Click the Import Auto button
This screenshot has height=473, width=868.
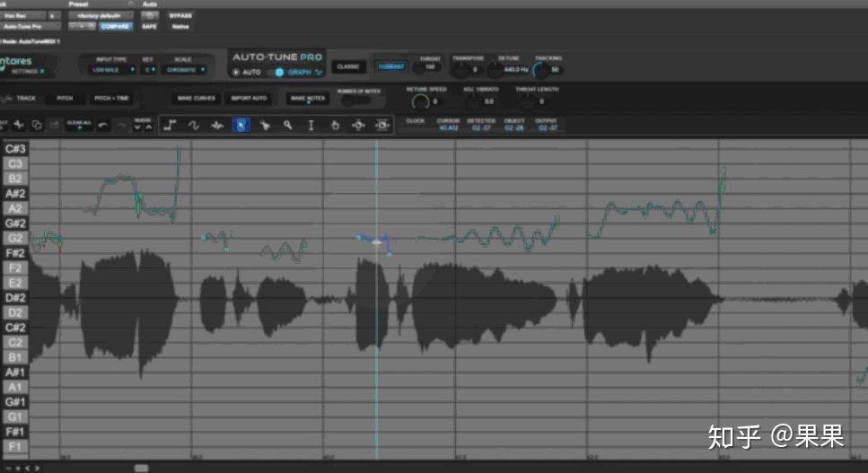click(249, 99)
